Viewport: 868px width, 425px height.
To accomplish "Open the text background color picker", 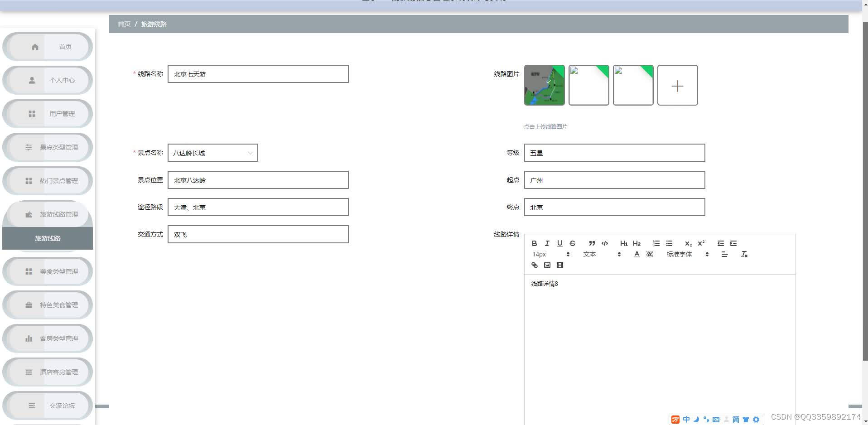I will click(x=650, y=254).
